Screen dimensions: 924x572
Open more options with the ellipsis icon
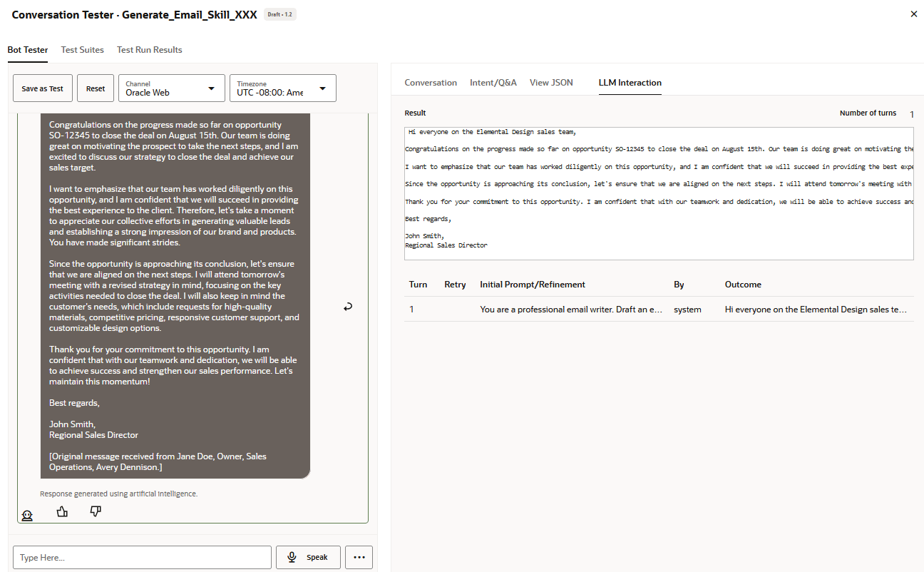click(359, 557)
